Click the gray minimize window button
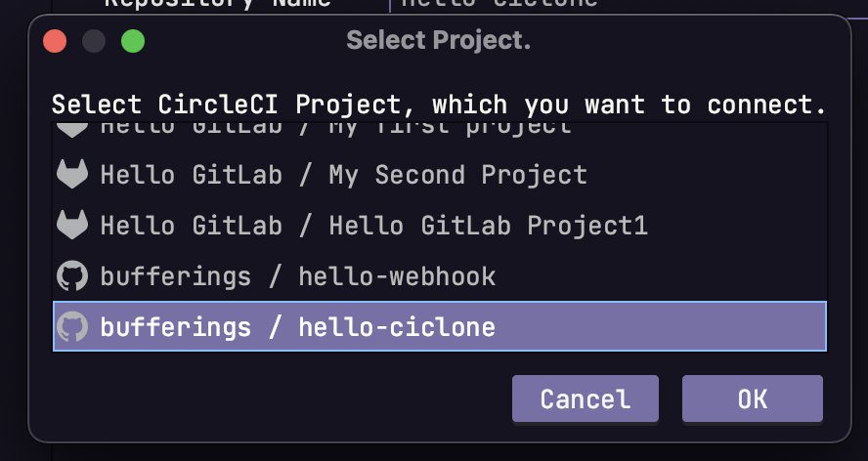The width and height of the screenshot is (868, 461). [94, 41]
